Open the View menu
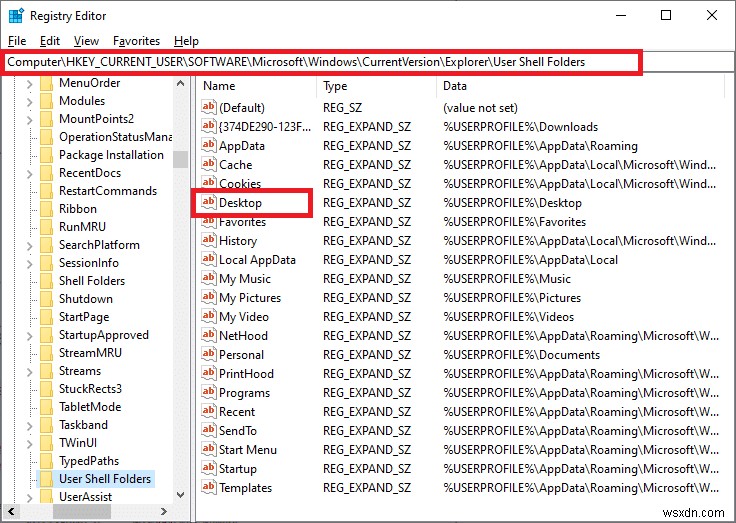The height and width of the screenshot is (523, 736). point(86,41)
